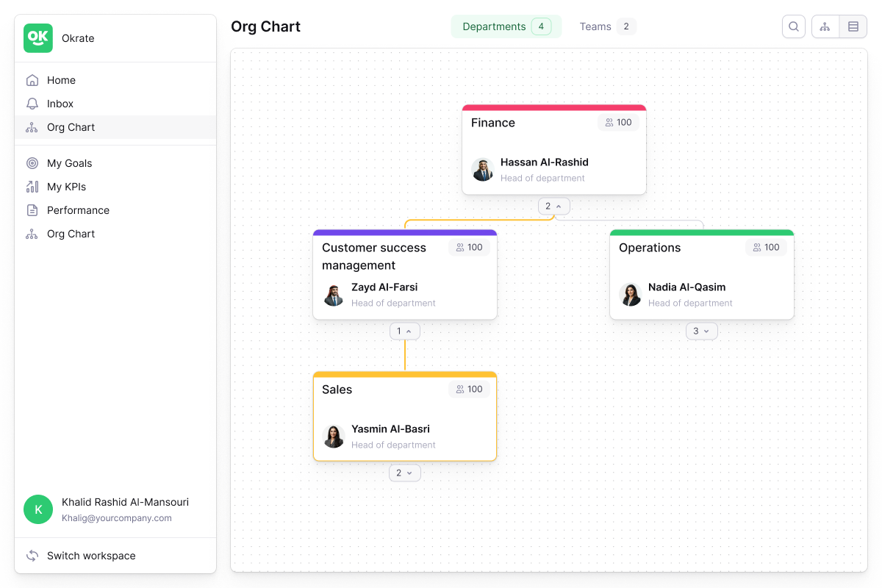The height and width of the screenshot is (588, 882).
Task: Switch to list layout view
Action: (853, 26)
